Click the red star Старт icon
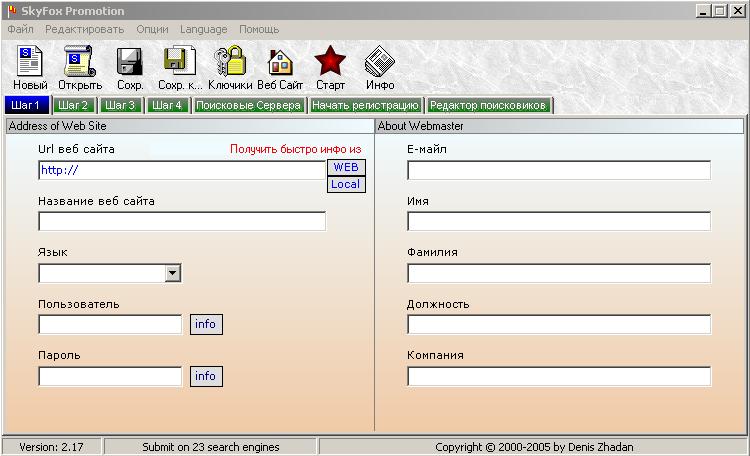 pyautogui.click(x=330, y=61)
